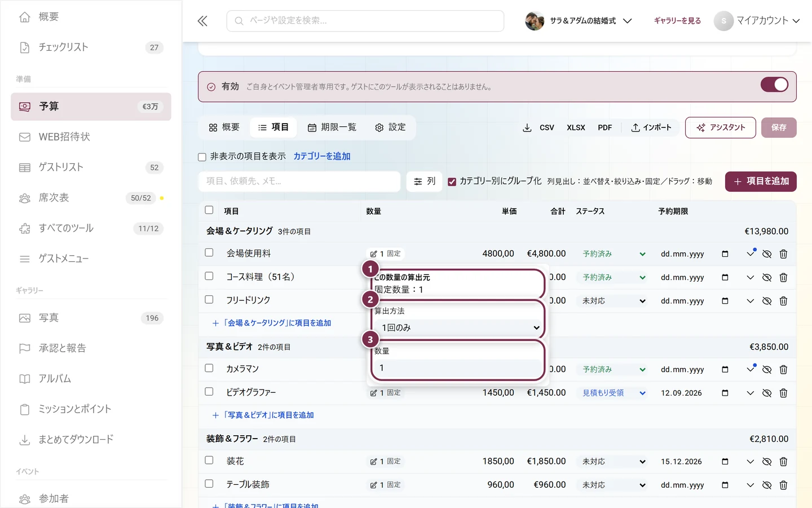Open status dropdown for ビデオグラファー
Viewport: 812px width, 508px height.
click(x=614, y=393)
